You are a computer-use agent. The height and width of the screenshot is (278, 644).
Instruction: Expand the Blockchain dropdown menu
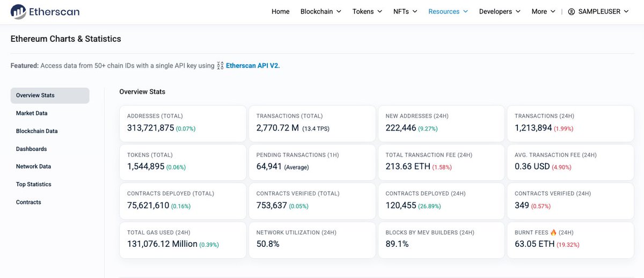coord(321,11)
